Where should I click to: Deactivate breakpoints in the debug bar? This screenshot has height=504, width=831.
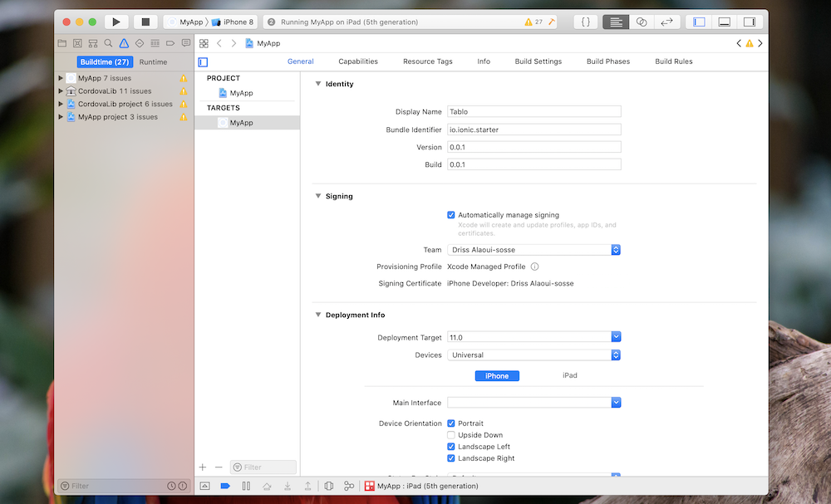(225, 486)
